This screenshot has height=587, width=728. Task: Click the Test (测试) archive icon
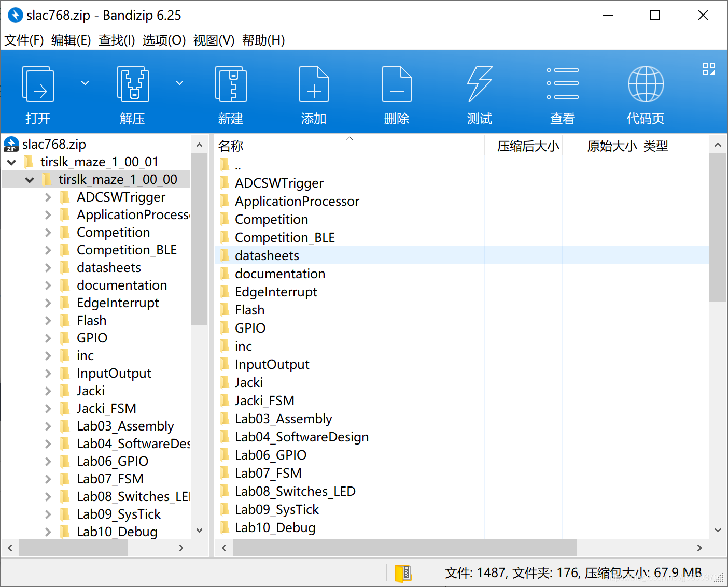click(x=480, y=84)
